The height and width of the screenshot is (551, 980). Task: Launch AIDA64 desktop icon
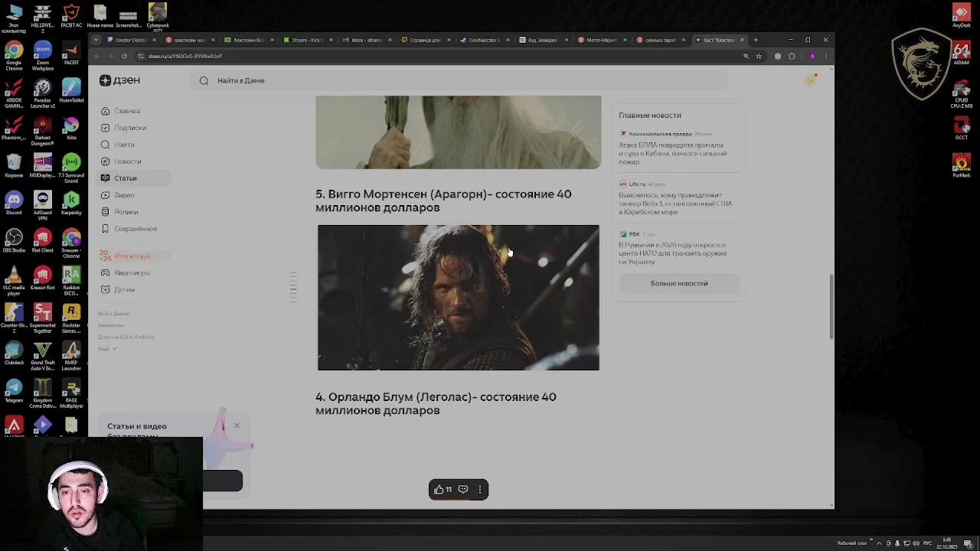coord(962,54)
